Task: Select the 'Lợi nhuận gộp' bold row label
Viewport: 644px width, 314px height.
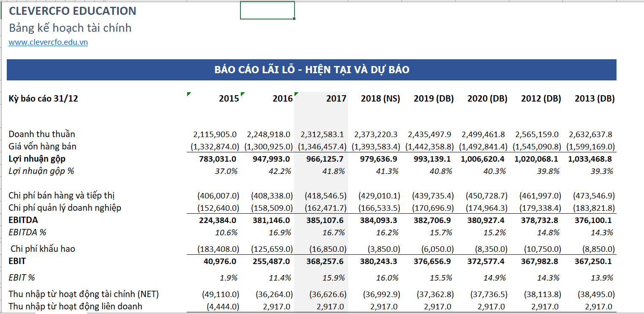Action: pyautogui.click(x=37, y=159)
